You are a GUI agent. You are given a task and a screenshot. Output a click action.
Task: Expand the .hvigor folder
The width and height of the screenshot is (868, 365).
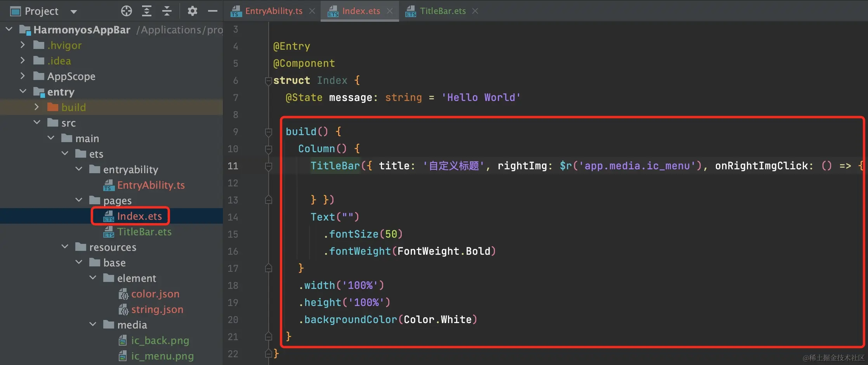click(x=23, y=45)
